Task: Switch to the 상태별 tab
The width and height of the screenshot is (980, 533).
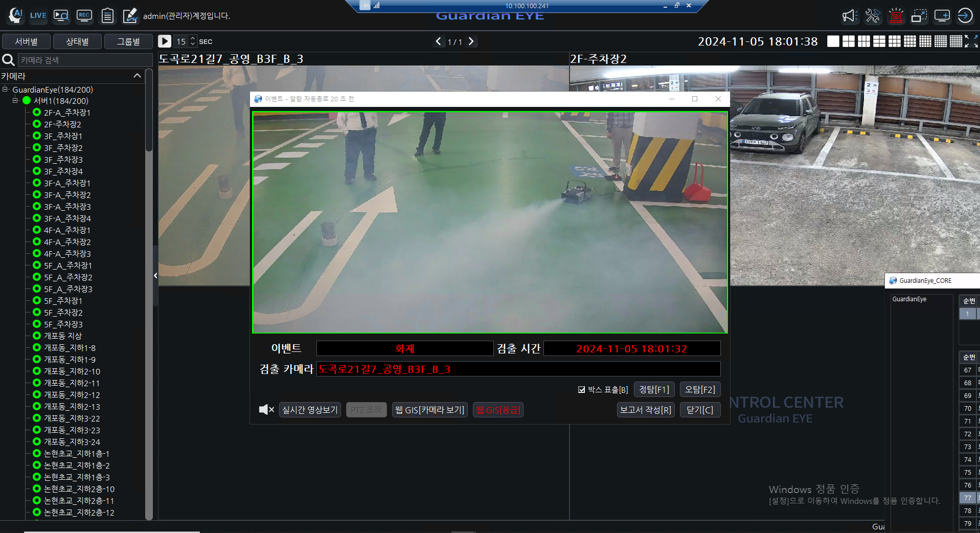Action: tap(78, 41)
